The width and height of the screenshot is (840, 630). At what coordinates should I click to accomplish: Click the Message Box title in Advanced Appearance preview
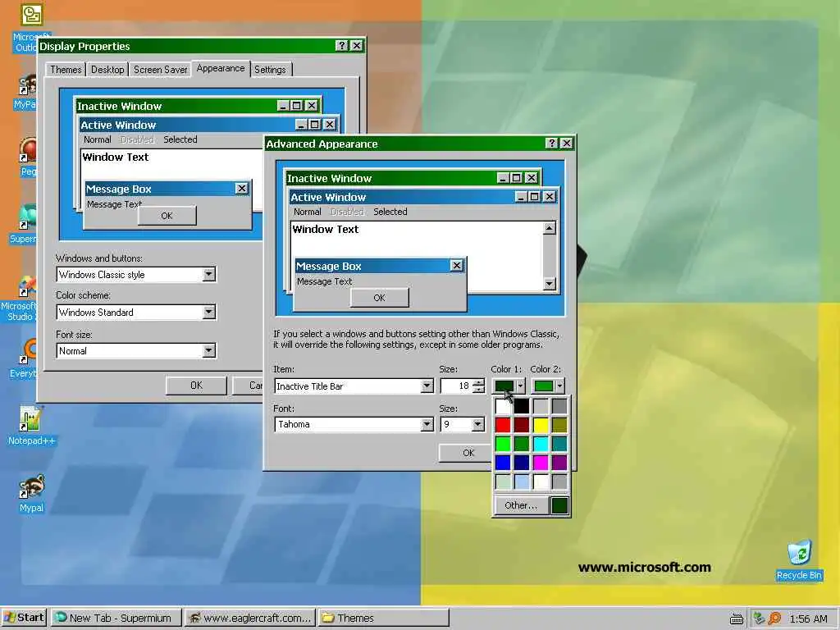pyautogui.click(x=328, y=267)
